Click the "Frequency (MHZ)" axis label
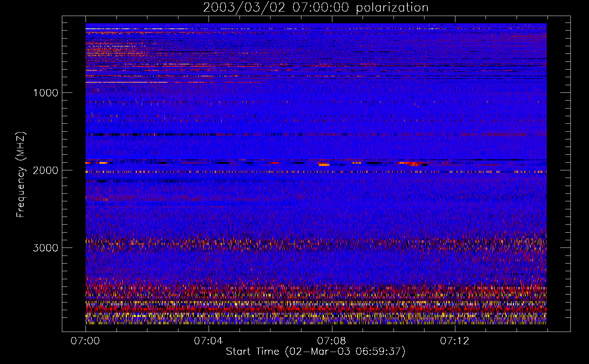This screenshot has height=364, width=589. (x=21, y=175)
